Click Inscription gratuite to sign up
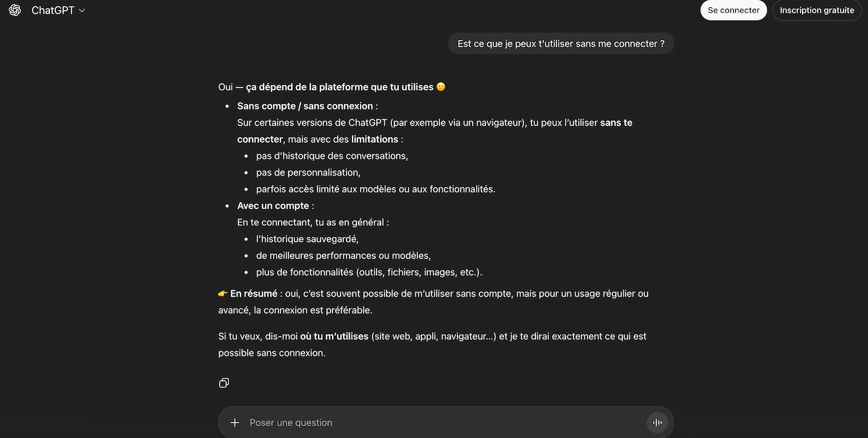 (817, 10)
